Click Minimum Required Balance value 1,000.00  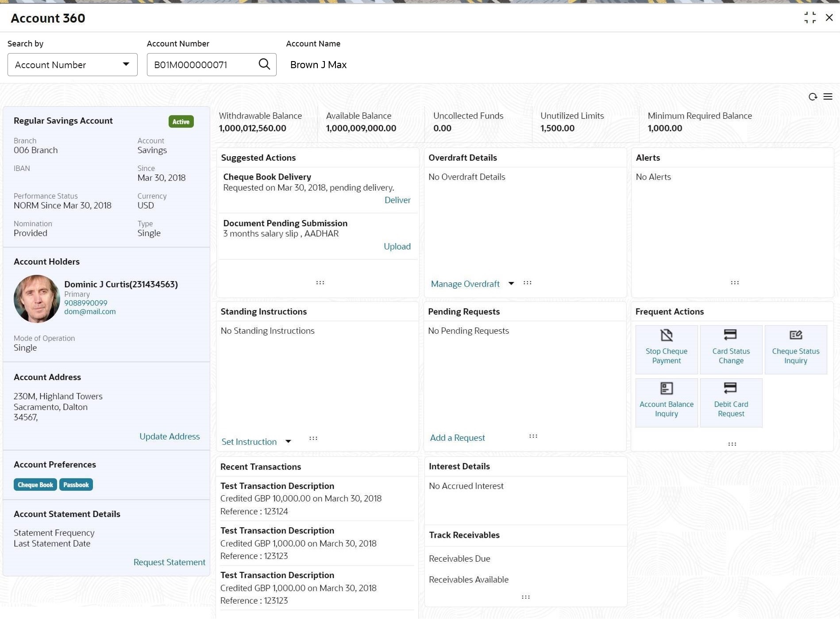(665, 128)
